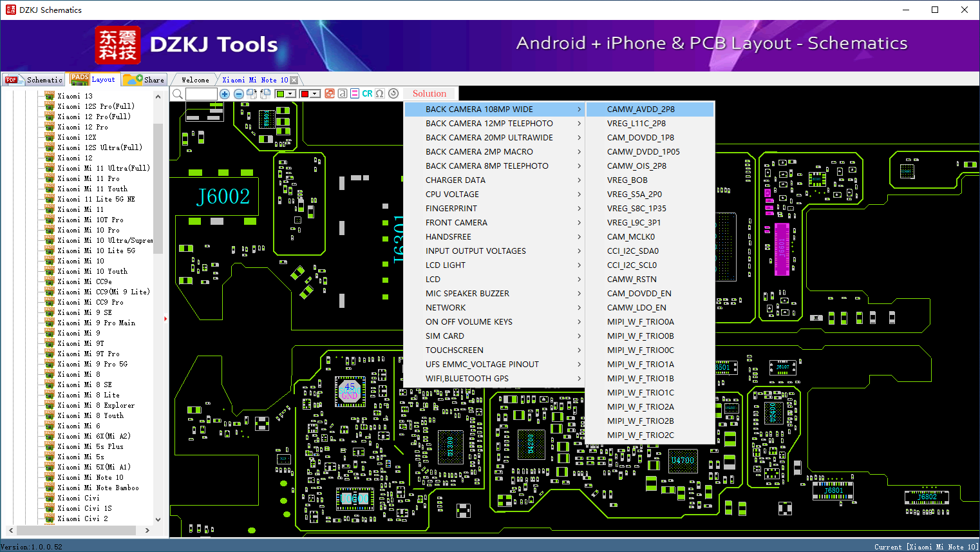Select Xiaomi Mi Note 10 in the tree
This screenshot has height=552, width=980.
[90, 477]
